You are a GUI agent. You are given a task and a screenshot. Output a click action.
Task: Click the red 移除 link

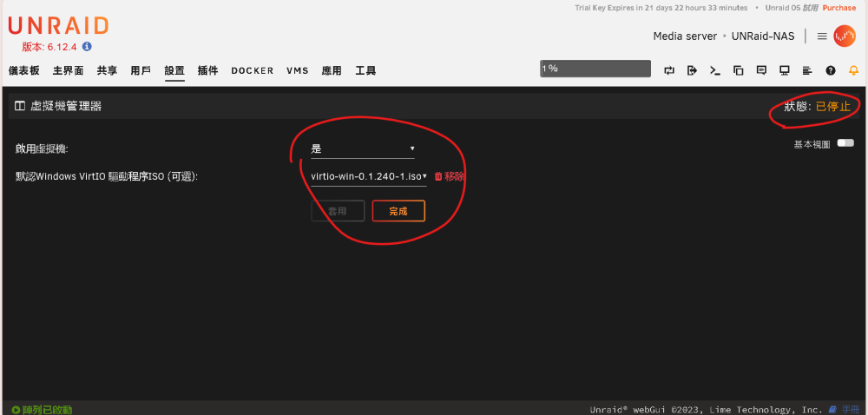click(455, 176)
